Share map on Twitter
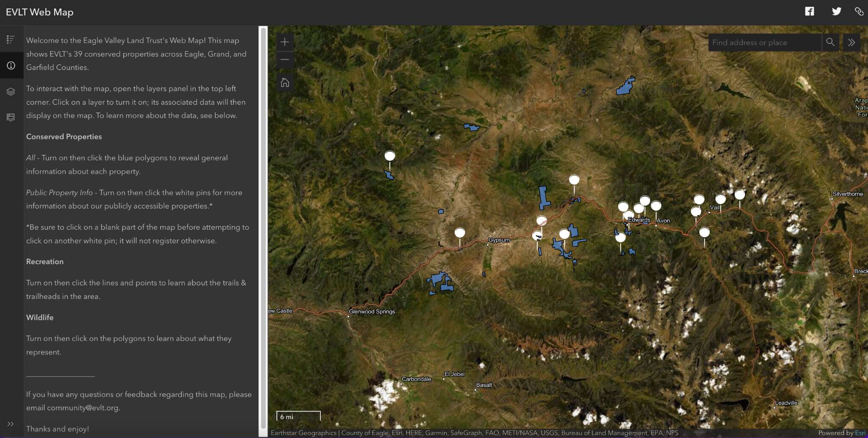Viewport: 868px width, 438px height. [836, 11]
